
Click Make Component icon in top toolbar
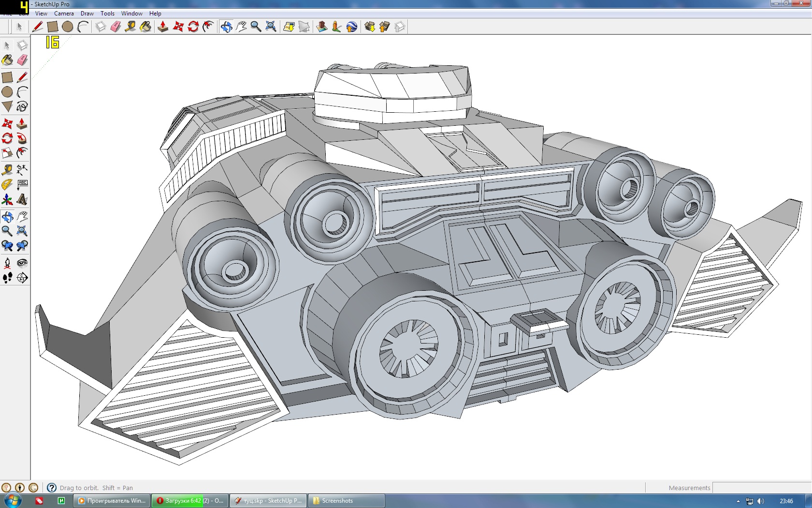point(101,27)
